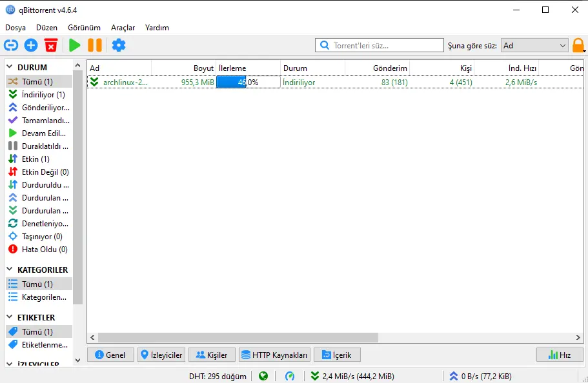
Task: Select the archlinux-2... torrent row name
Action: pos(125,82)
